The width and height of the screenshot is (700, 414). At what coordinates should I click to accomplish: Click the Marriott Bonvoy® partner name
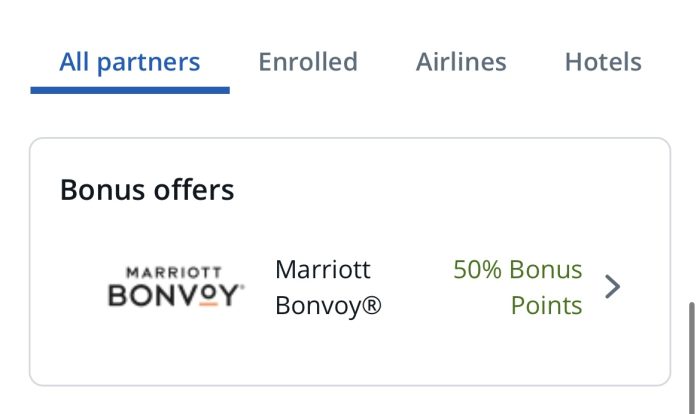[329, 287]
